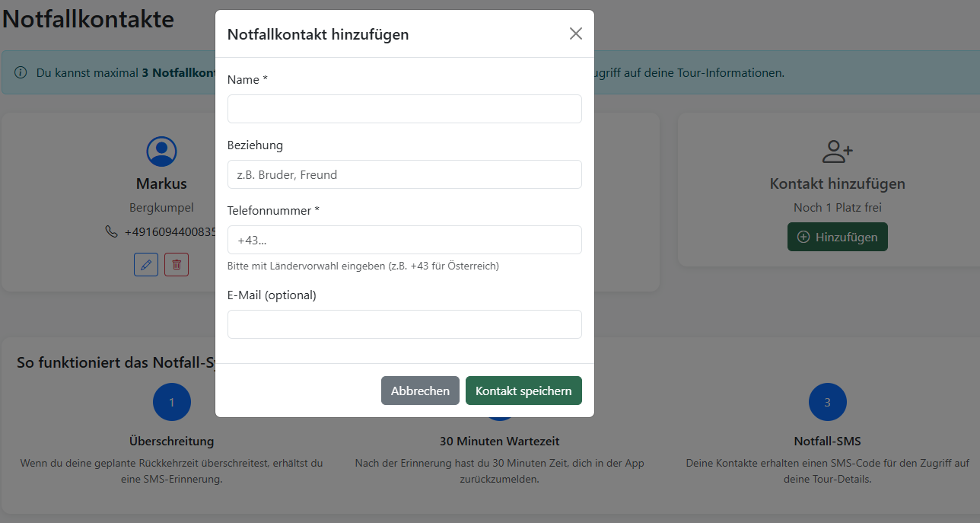Click the phone icon beside Markus's number
This screenshot has width=980, height=523.
coord(111,231)
